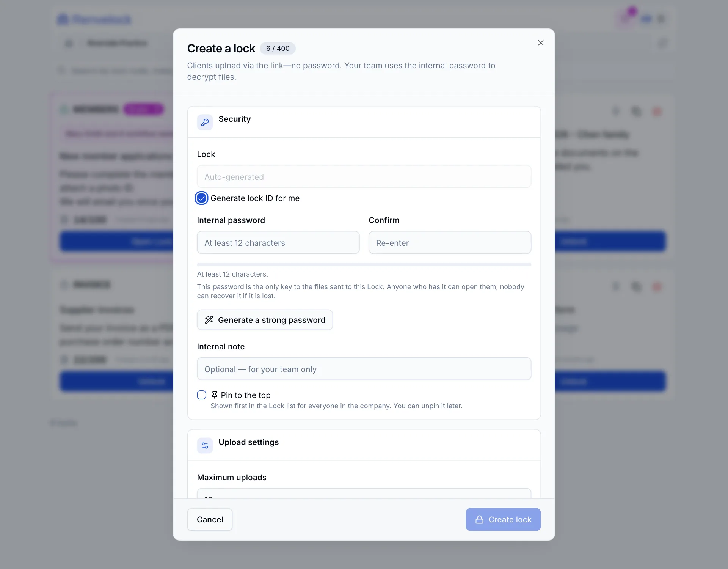Screen dimensions: 728x569
Task: Click the Create lock button
Action: point(503,520)
